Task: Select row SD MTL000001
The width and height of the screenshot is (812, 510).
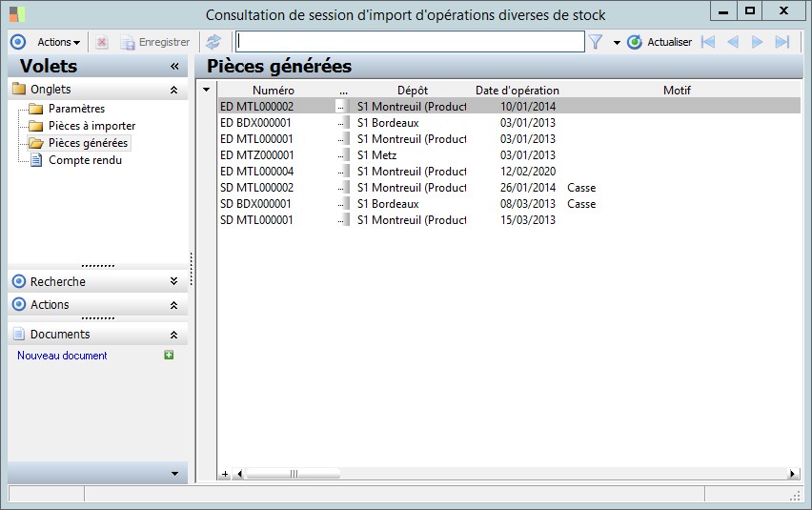Action: pos(509,219)
